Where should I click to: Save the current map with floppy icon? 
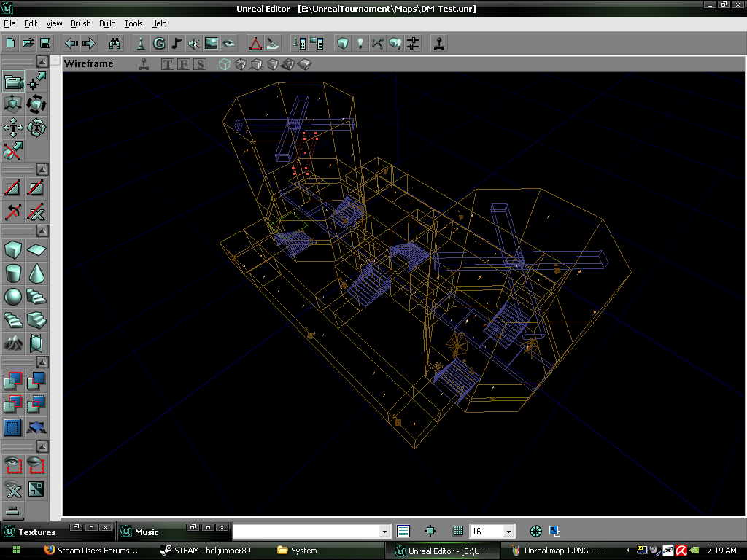point(45,43)
